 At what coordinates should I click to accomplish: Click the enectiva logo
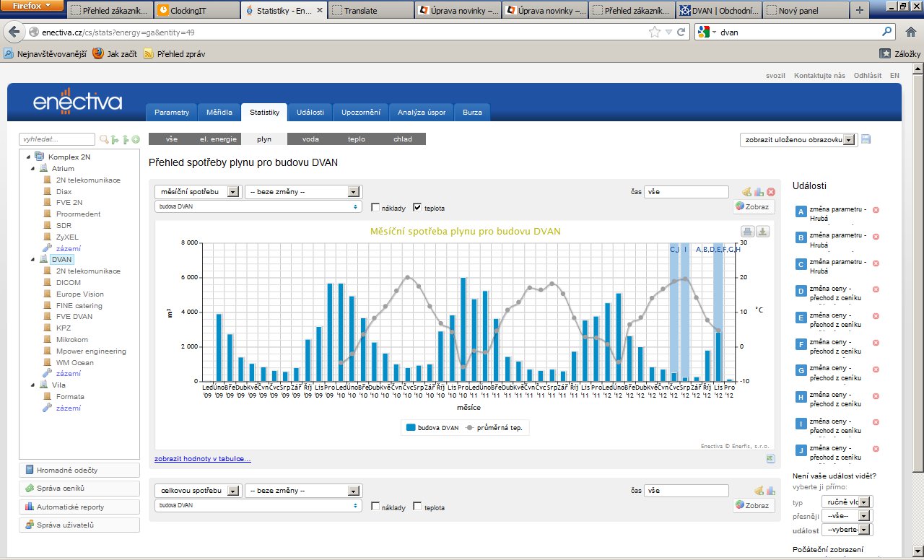coord(77,100)
